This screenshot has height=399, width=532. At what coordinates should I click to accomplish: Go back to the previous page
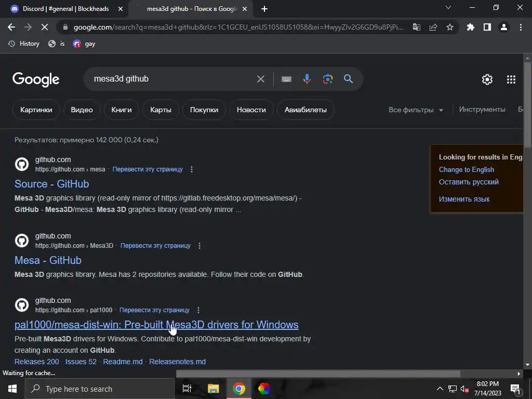[11, 27]
